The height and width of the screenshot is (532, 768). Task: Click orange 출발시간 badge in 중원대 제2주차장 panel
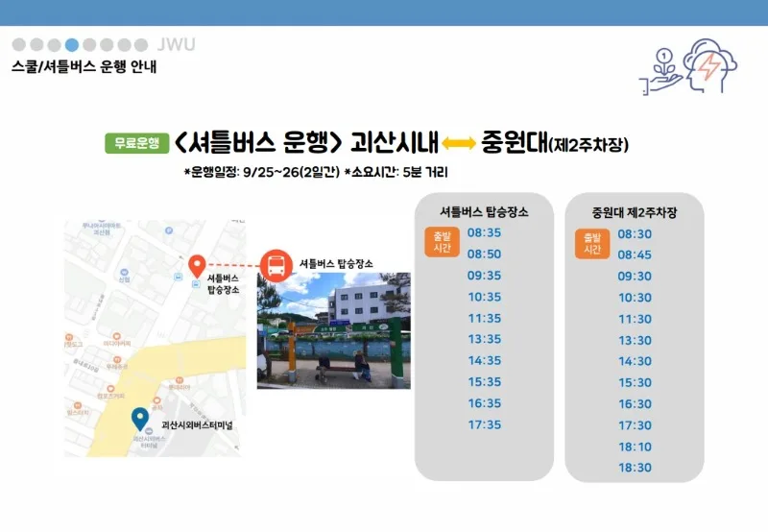coord(592,244)
